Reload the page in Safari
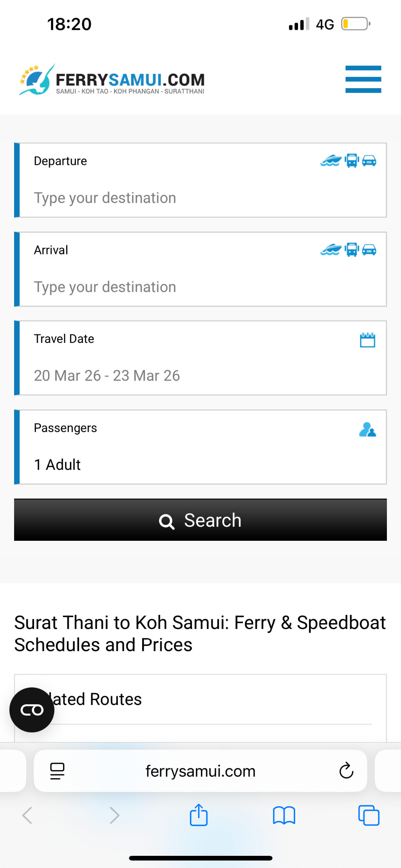The image size is (401, 868). [x=346, y=771]
